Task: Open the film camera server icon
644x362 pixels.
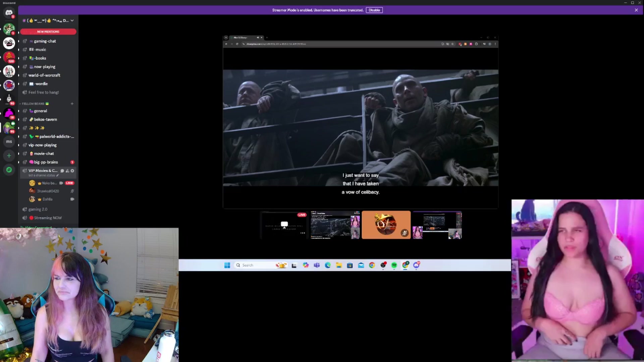Action: [9, 43]
